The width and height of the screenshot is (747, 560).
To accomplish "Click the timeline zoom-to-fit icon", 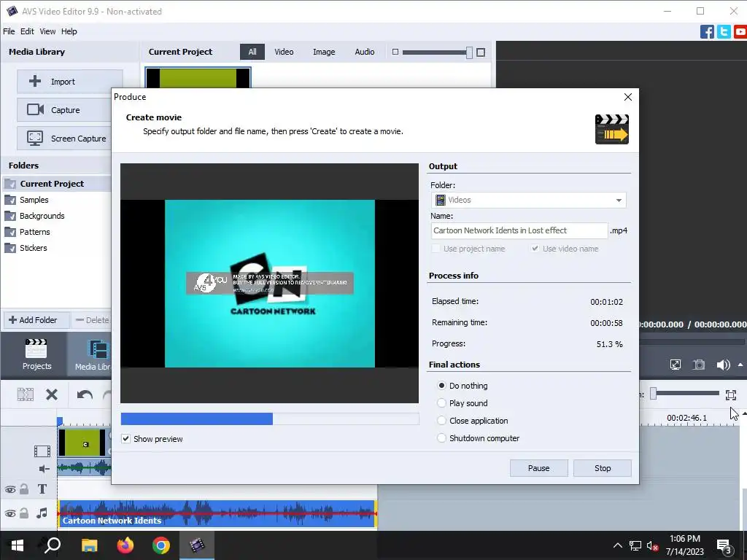I will pos(731,394).
